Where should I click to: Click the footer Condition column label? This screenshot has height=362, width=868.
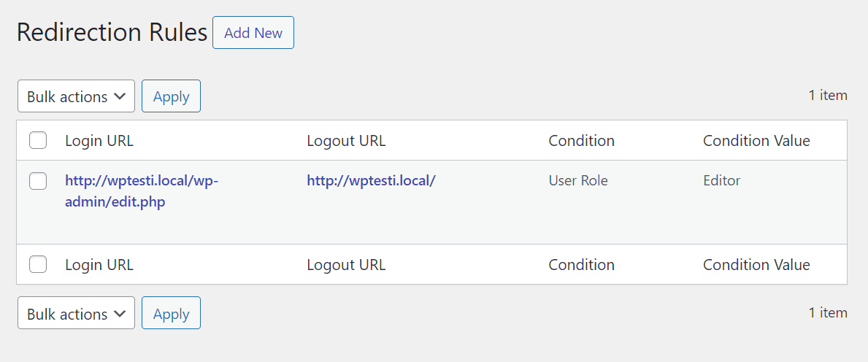click(x=581, y=265)
